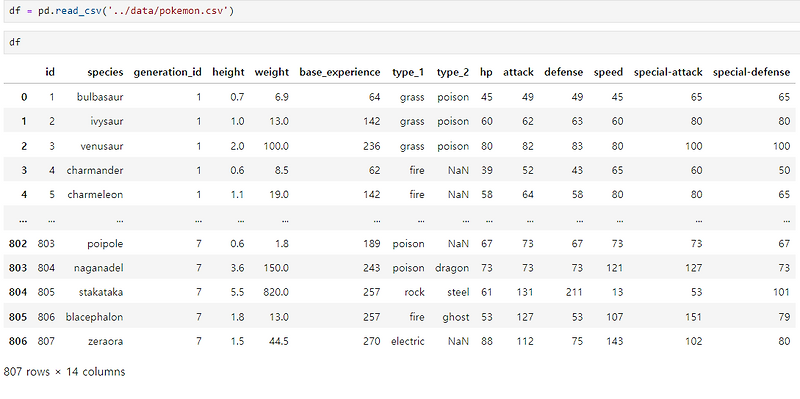Click the charmander species cell
The width and height of the screenshot is (800, 399).
coord(95,170)
